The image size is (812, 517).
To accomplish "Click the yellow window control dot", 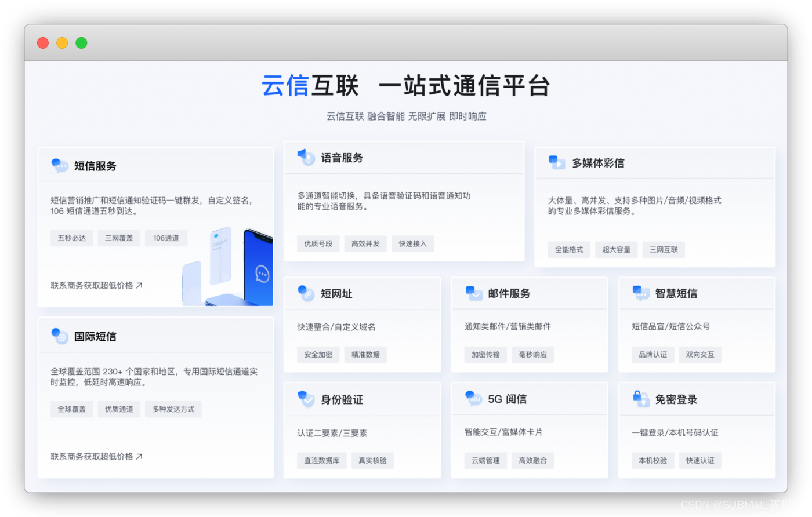I will tap(62, 42).
